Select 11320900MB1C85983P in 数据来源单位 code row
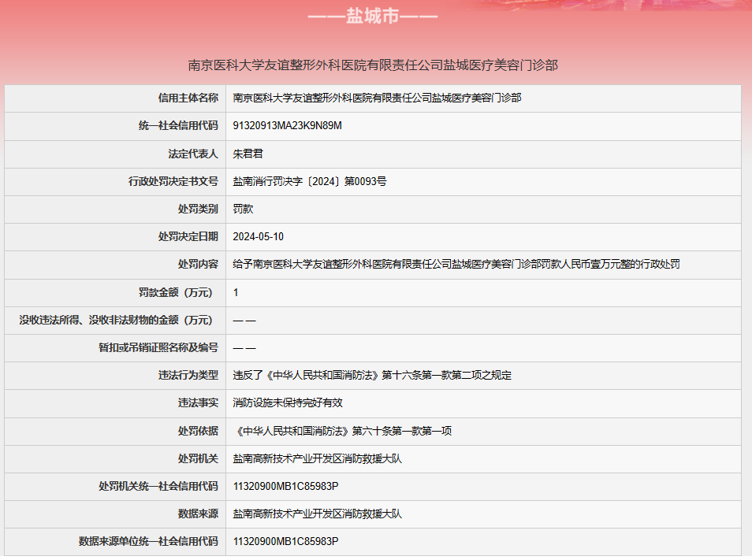This screenshot has height=560, width=752. pos(285,542)
